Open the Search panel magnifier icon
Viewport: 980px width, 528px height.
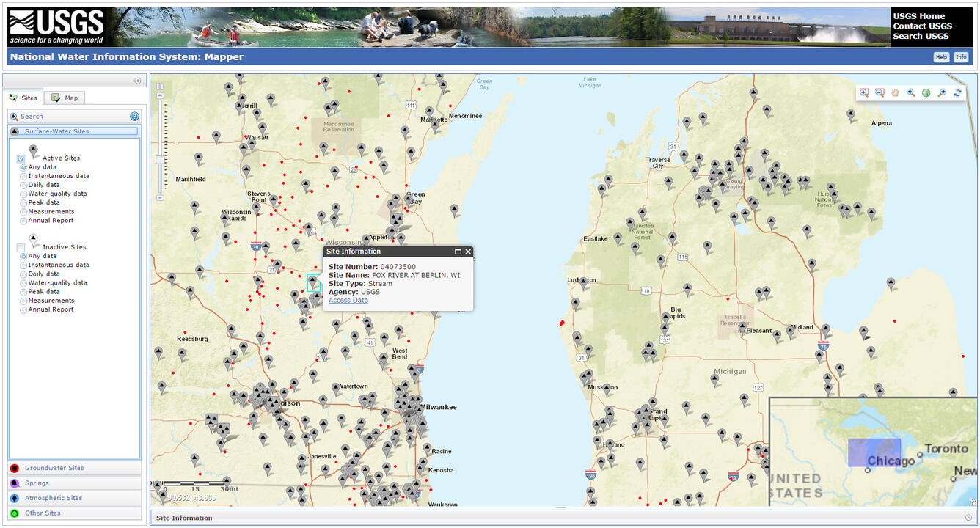[x=12, y=116]
